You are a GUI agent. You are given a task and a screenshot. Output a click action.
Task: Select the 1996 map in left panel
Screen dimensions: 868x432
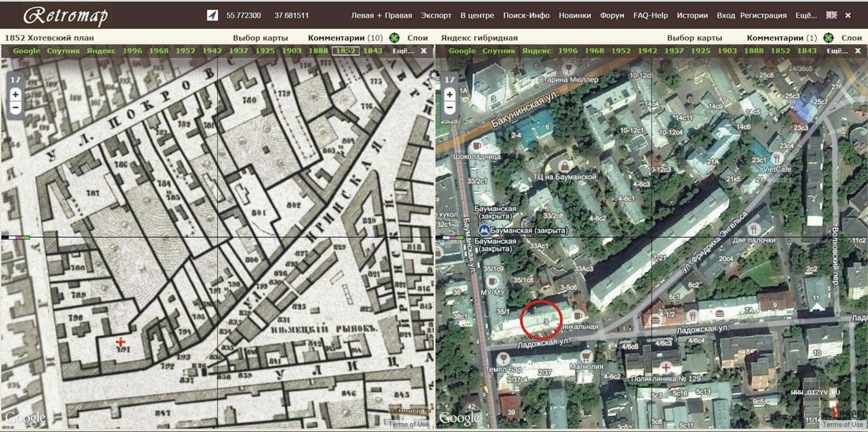coord(132,51)
